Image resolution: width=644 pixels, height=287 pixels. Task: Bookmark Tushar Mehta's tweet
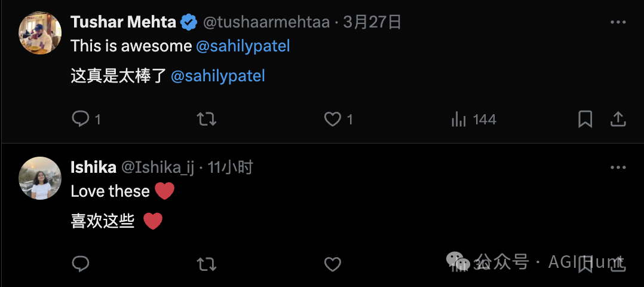pos(585,120)
